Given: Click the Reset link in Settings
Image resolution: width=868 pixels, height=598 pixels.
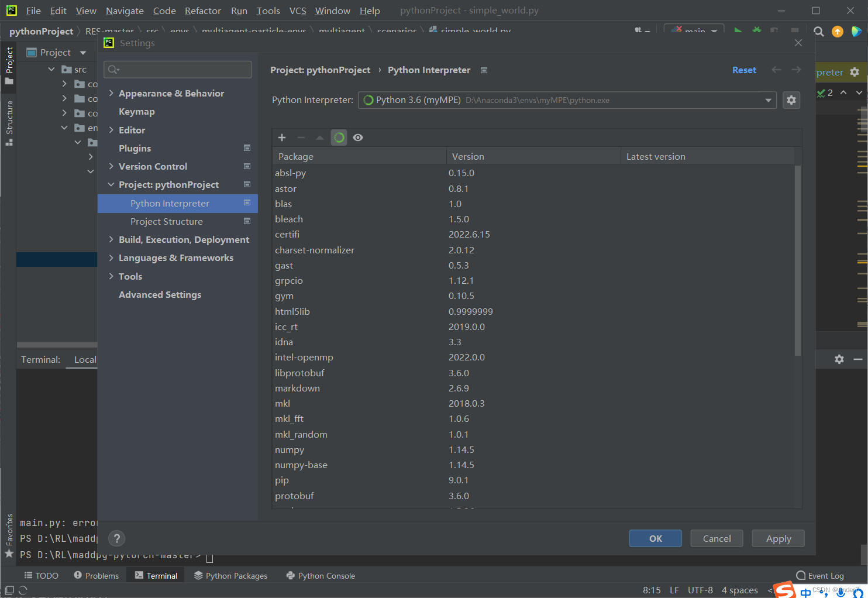Looking at the screenshot, I should click(x=744, y=70).
